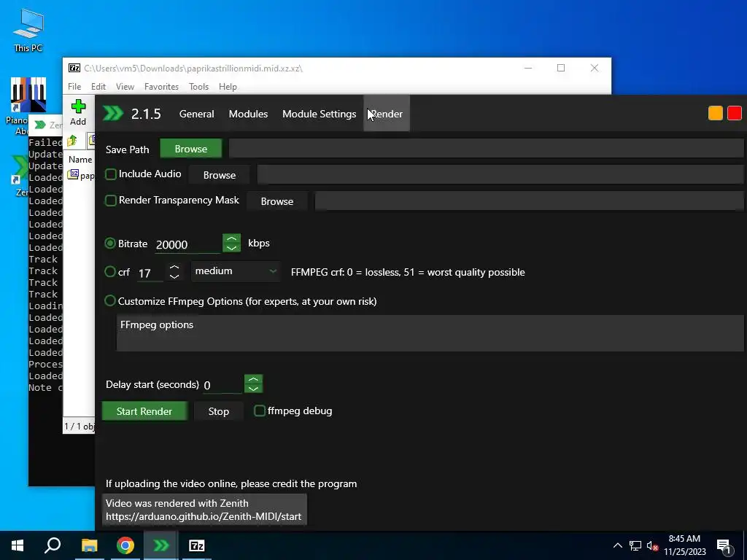The height and width of the screenshot is (560, 747).
Task: Browse for the transparency mask path
Action: (276, 201)
